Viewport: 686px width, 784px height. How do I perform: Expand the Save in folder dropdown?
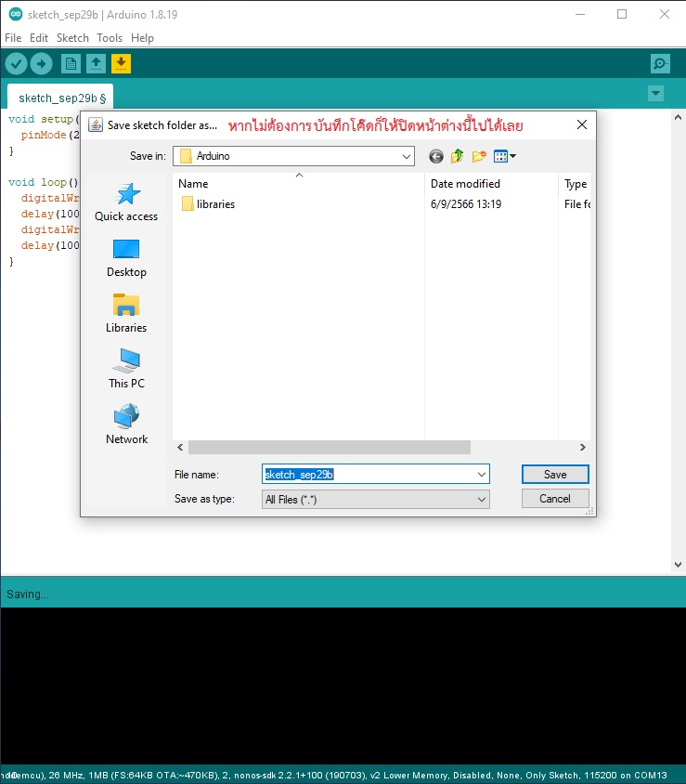pos(407,157)
